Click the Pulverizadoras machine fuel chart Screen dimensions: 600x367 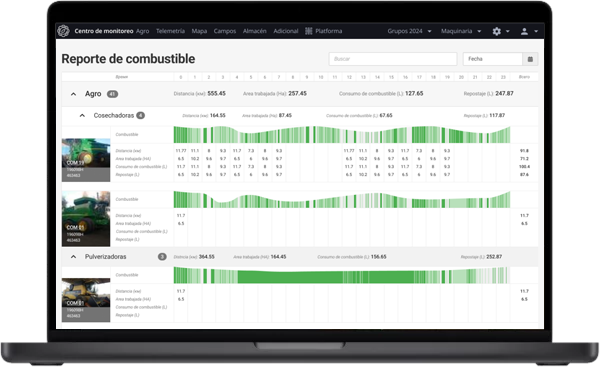point(342,275)
